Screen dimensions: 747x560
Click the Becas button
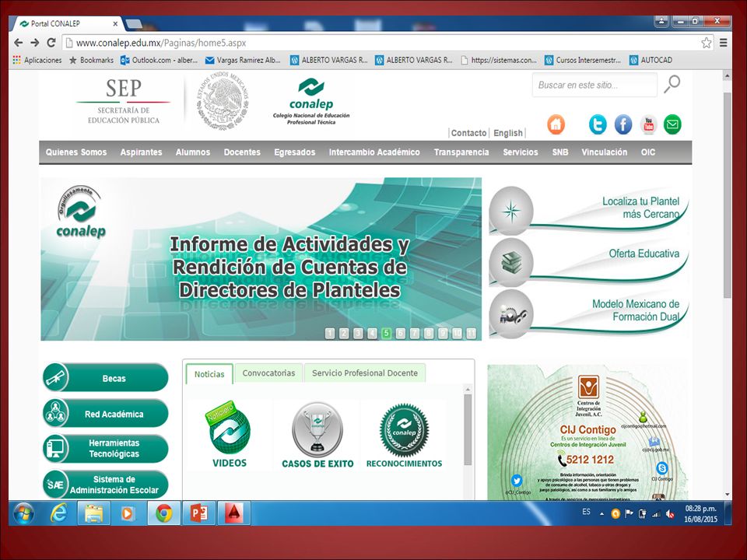point(105,378)
